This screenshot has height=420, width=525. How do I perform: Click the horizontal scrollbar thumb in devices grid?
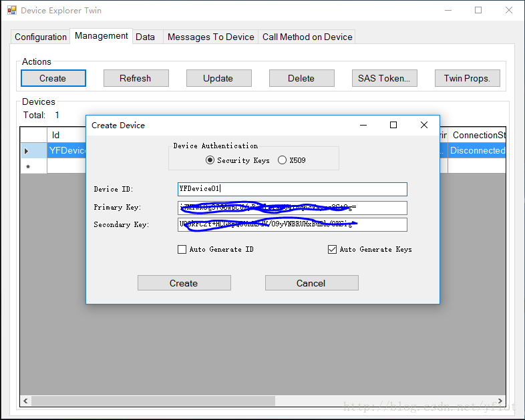tap(153, 401)
